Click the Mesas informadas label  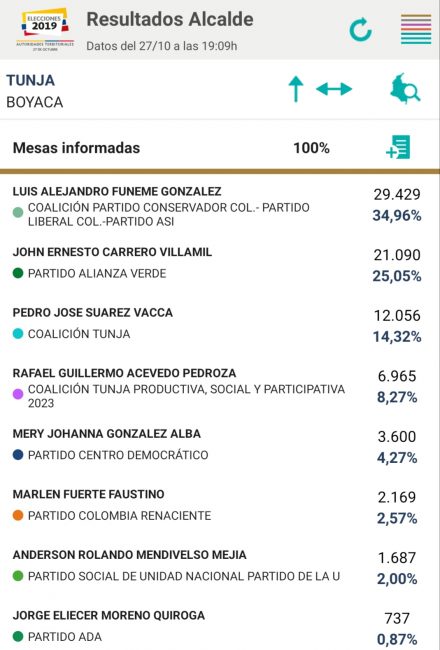coord(76,148)
